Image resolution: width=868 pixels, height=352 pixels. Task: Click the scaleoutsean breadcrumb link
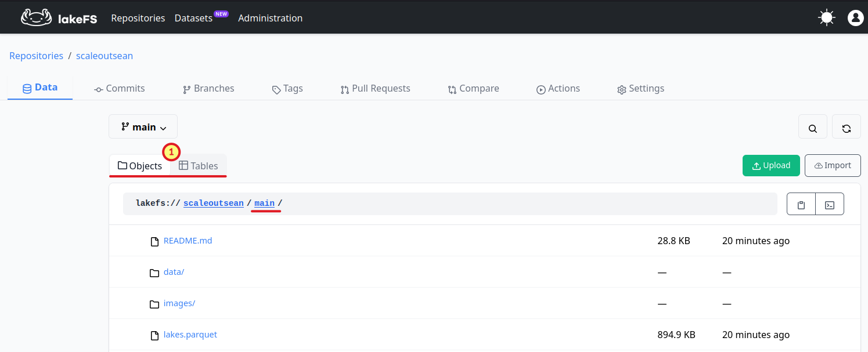coord(105,56)
